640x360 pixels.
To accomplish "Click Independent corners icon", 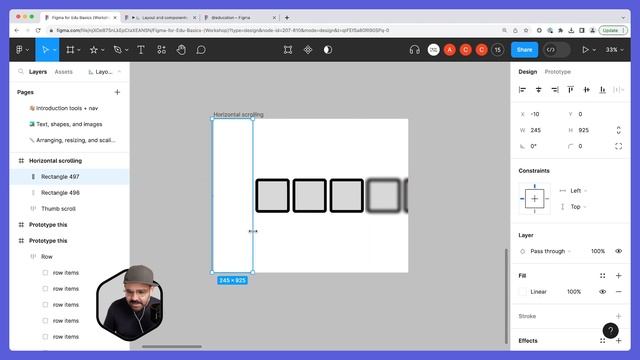I will 618,146.
